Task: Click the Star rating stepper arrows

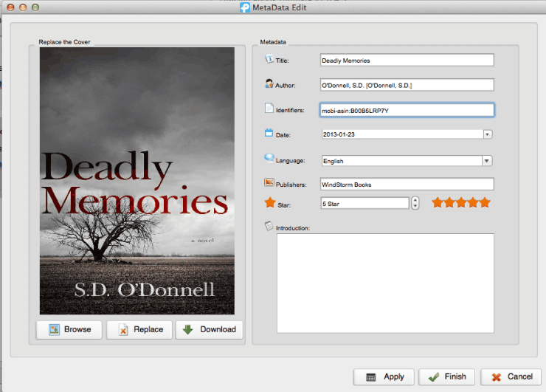Action: [x=415, y=203]
